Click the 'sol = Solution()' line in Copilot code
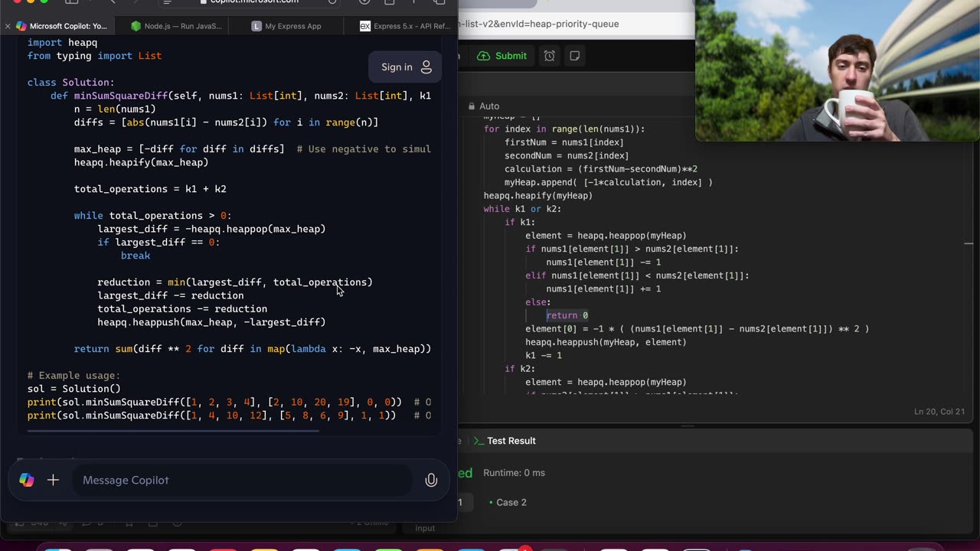 tap(74, 389)
